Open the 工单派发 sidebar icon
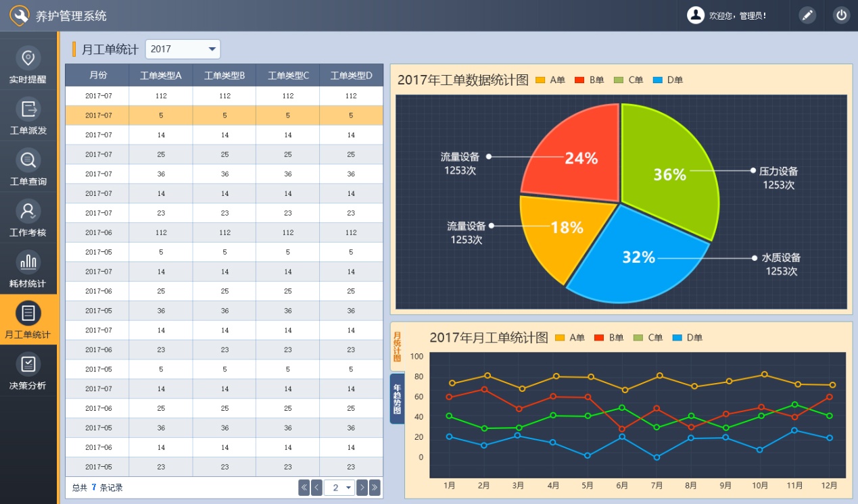 [x=28, y=109]
